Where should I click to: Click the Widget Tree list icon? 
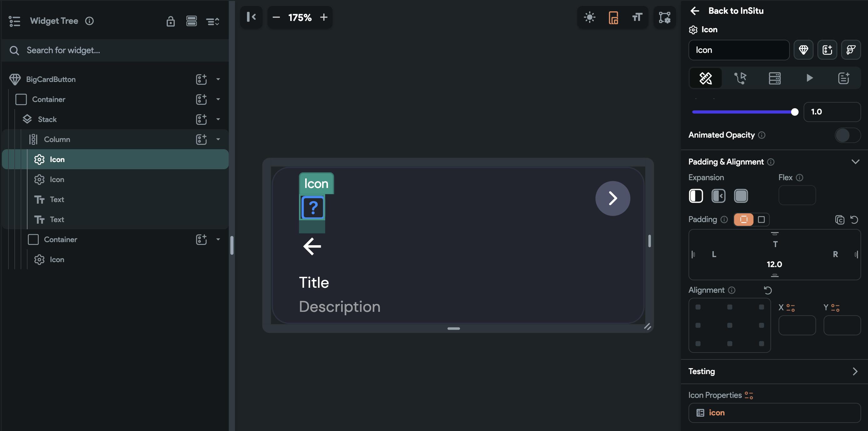(x=14, y=21)
